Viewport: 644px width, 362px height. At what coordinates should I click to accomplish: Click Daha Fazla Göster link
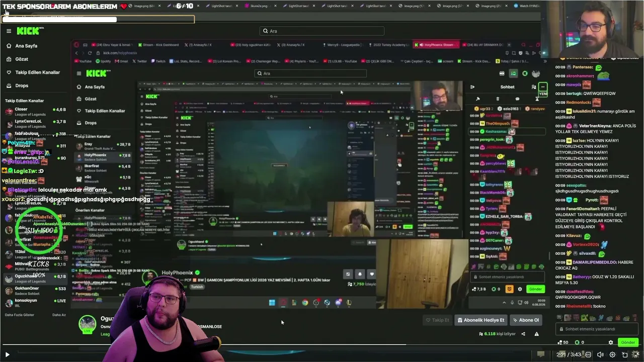20,315
